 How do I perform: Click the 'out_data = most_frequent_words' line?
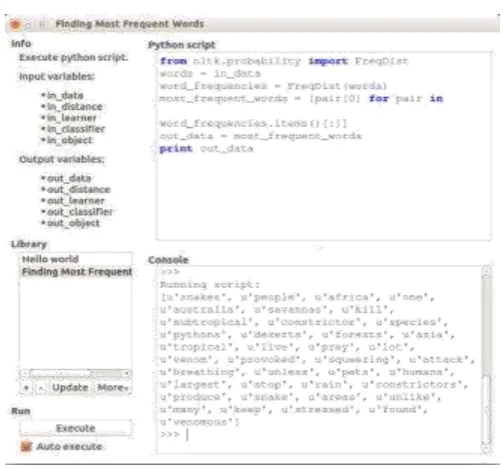point(260,136)
